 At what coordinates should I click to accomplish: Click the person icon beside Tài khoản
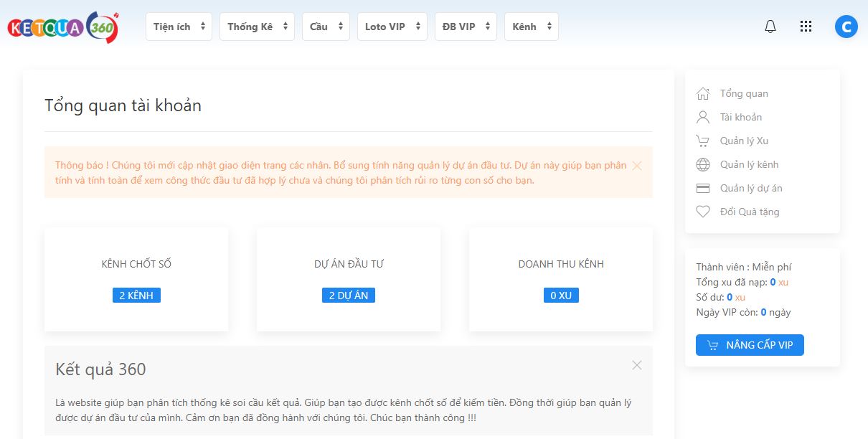point(703,118)
